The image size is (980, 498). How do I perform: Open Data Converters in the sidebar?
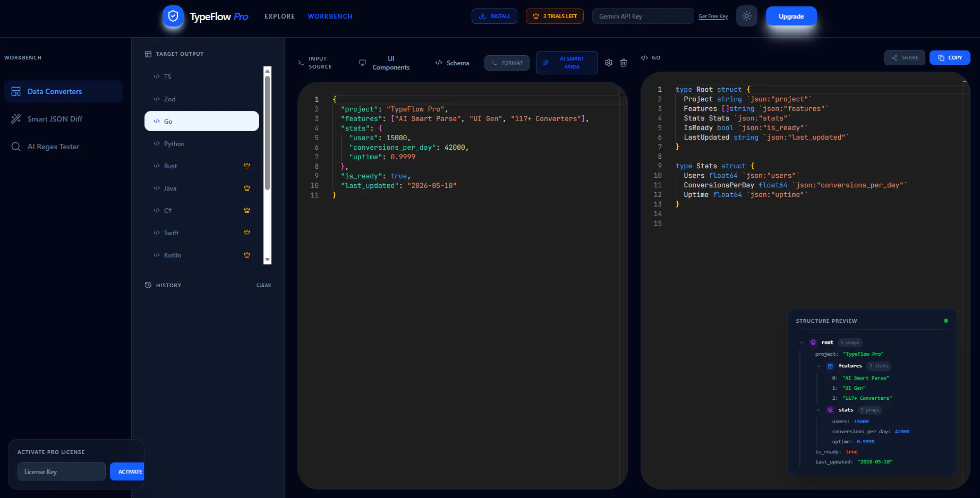pos(63,91)
